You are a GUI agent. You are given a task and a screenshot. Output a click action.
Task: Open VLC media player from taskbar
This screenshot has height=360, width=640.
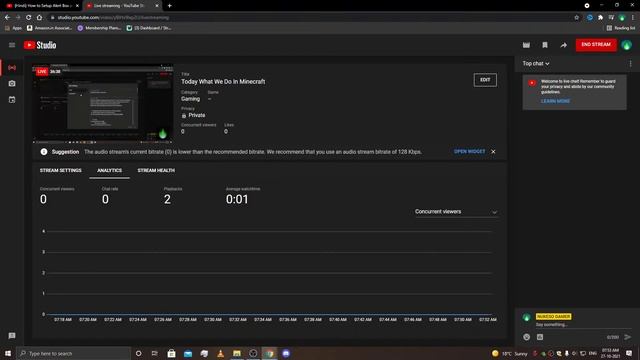click(220, 353)
